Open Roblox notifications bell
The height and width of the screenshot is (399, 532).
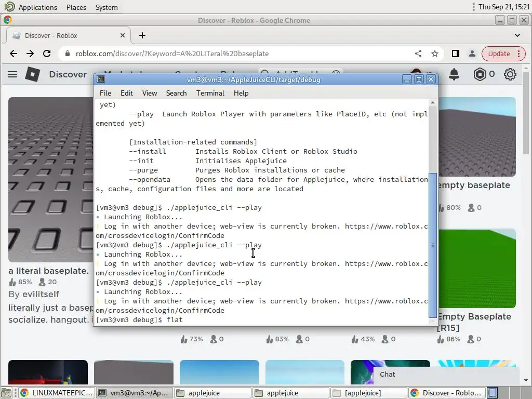pyautogui.click(x=454, y=74)
